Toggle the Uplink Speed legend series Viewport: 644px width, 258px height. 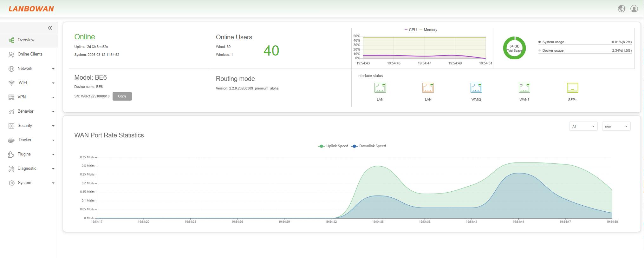pyautogui.click(x=333, y=146)
